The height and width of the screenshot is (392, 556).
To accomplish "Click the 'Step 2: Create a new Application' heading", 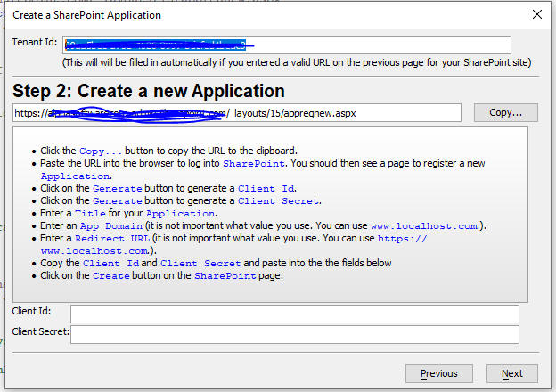I will coord(149,91).
